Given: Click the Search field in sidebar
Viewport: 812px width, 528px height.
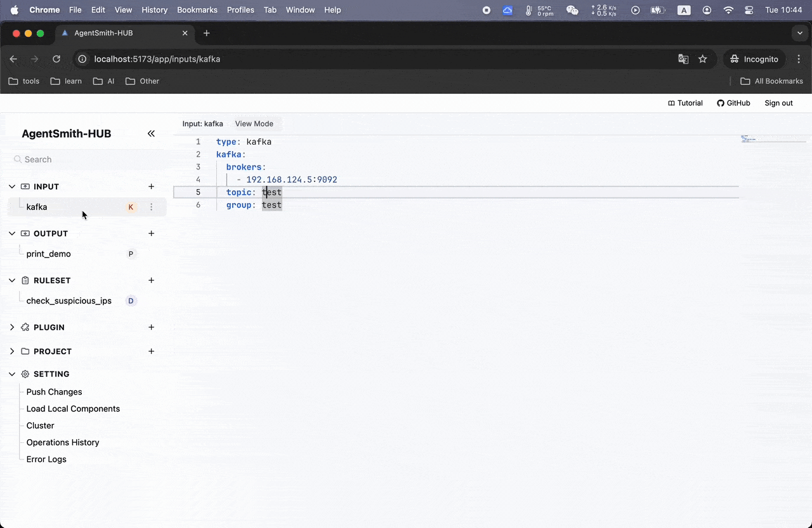Looking at the screenshot, I should click(x=89, y=159).
